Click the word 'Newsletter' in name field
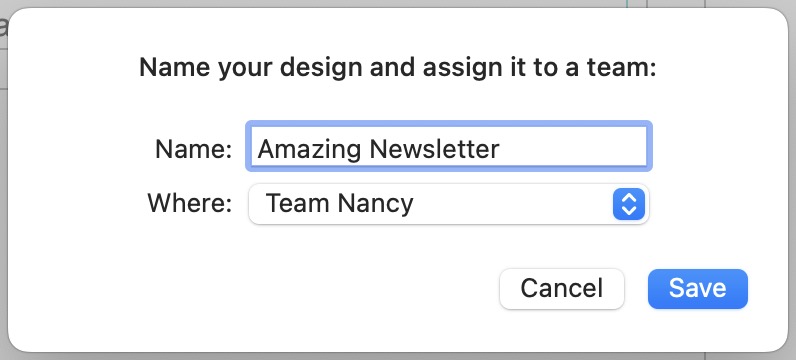 pos(435,149)
